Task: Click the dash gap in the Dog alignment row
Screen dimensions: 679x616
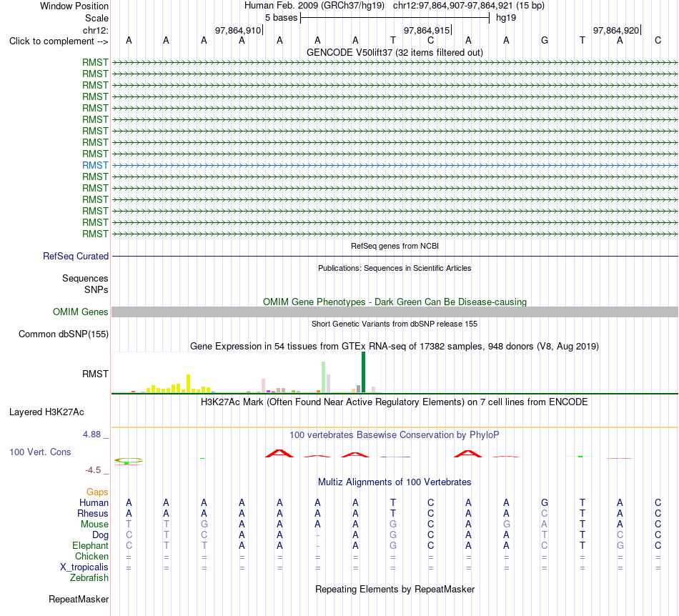Action: click(x=317, y=535)
